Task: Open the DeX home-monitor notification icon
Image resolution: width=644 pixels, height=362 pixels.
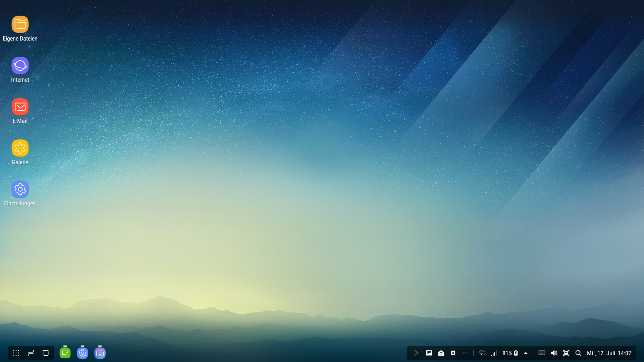Action: tap(441, 353)
